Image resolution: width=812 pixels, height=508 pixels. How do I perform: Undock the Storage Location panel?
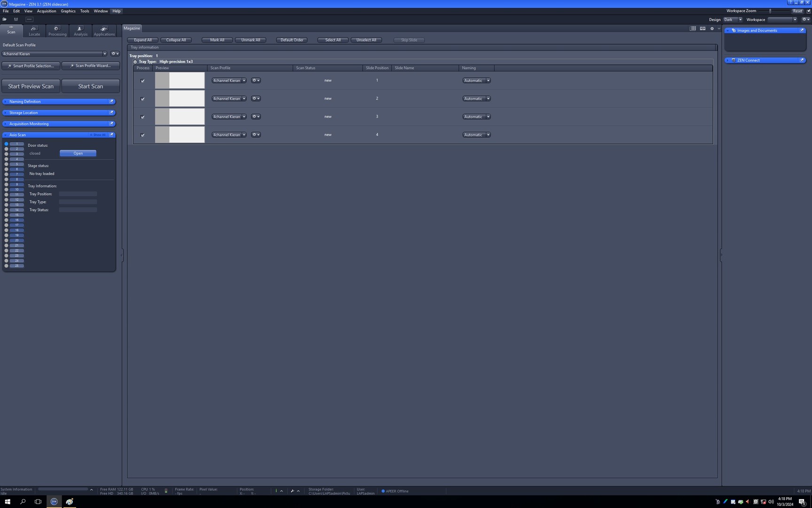(111, 113)
